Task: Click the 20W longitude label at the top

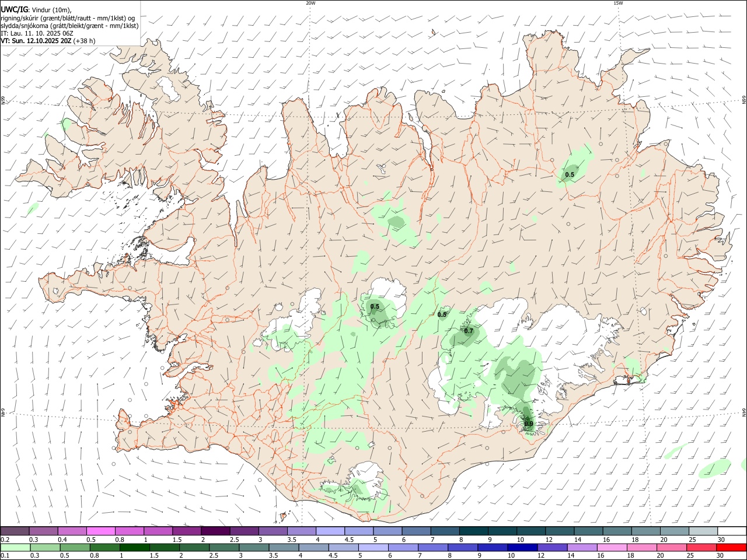Action: 311,3
